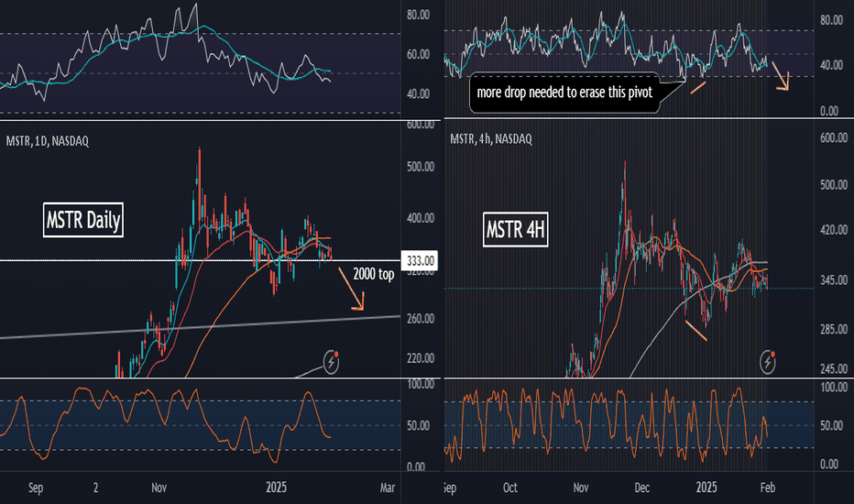Click 100.00 on the daily stochastic axis
Viewport: 854px width, 504px height.
421,384
